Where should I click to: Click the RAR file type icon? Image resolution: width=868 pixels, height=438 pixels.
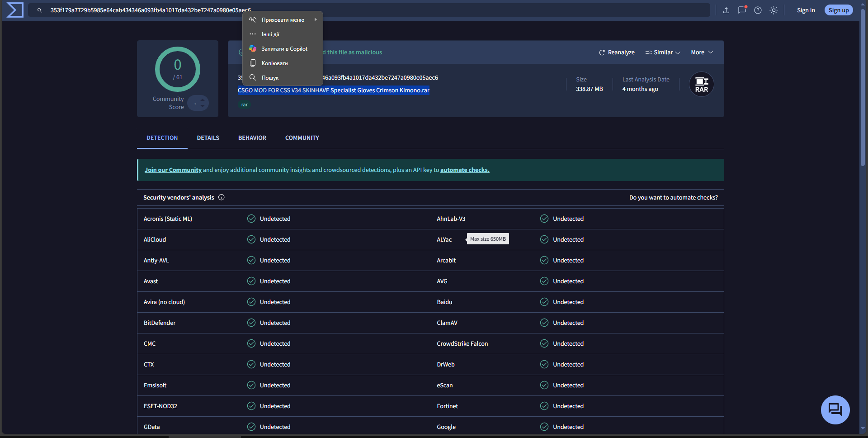tap(702, 84)
